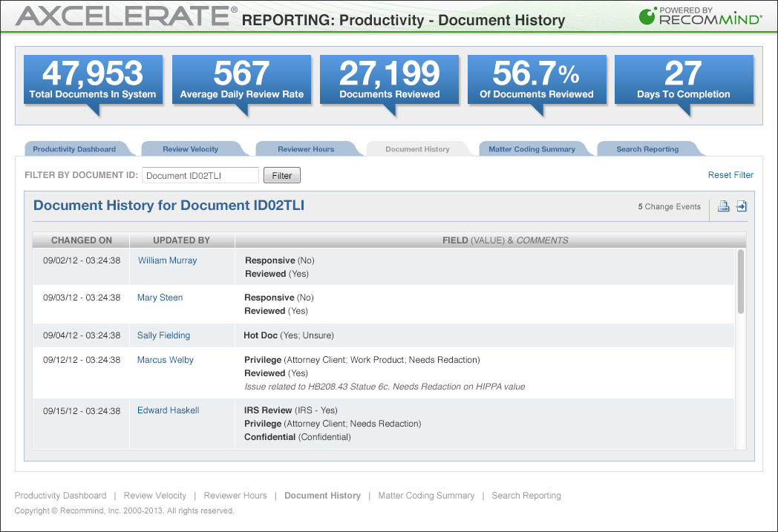Click the 5 Change Events label
Viewport: 778px width, 532px height.
click(x=670, y=207)
